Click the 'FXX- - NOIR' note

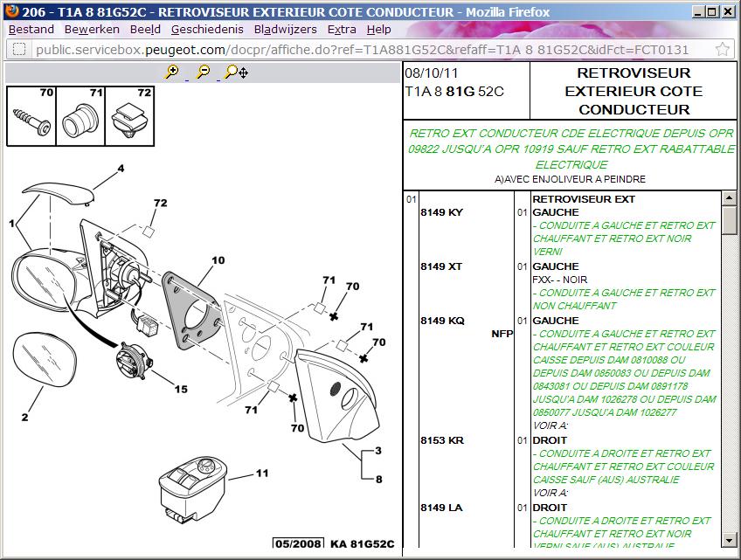click(x=559, y=280)
